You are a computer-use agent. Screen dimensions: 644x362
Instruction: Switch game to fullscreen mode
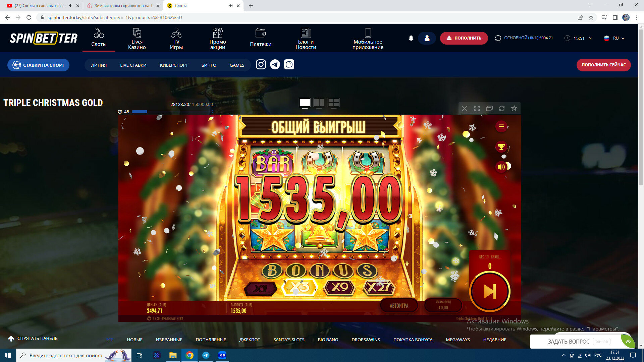[477, 108]
